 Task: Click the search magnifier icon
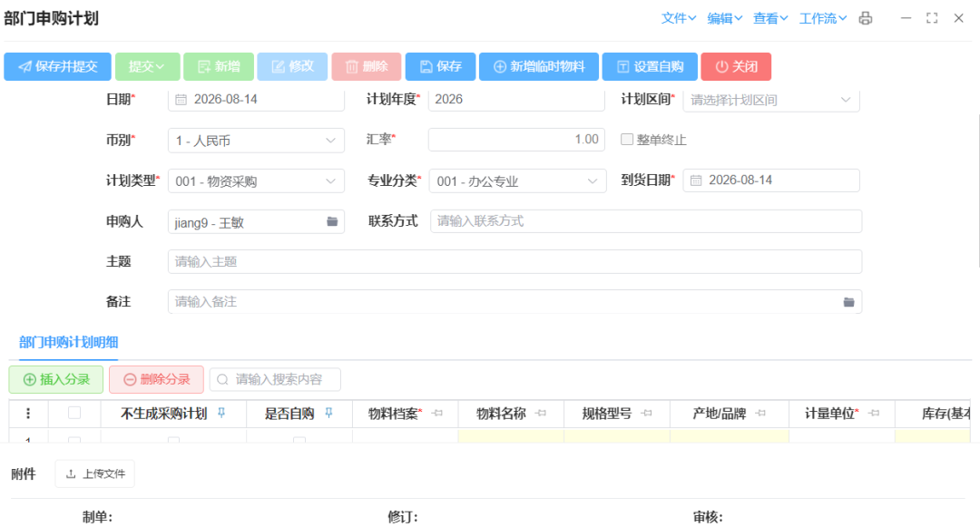222,380
